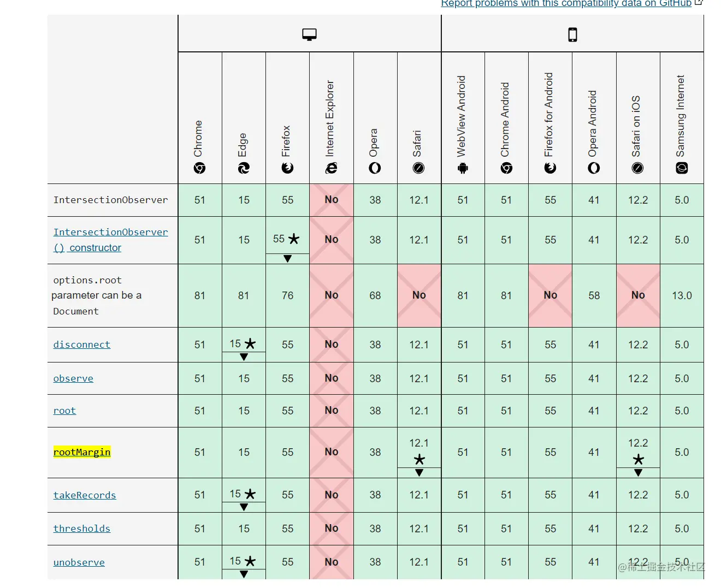The height and width of the screenshot is (588, 721).
Task: Click star note in Firefox constructor cell
Action: [294, 239]
